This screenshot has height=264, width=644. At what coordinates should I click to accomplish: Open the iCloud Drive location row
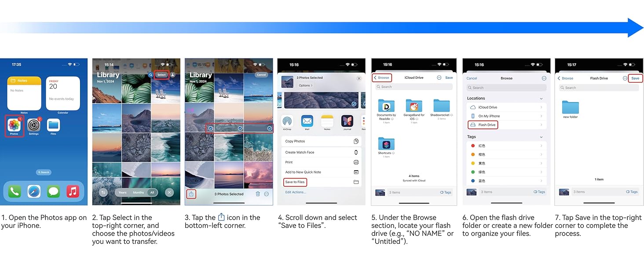point(506,107)
